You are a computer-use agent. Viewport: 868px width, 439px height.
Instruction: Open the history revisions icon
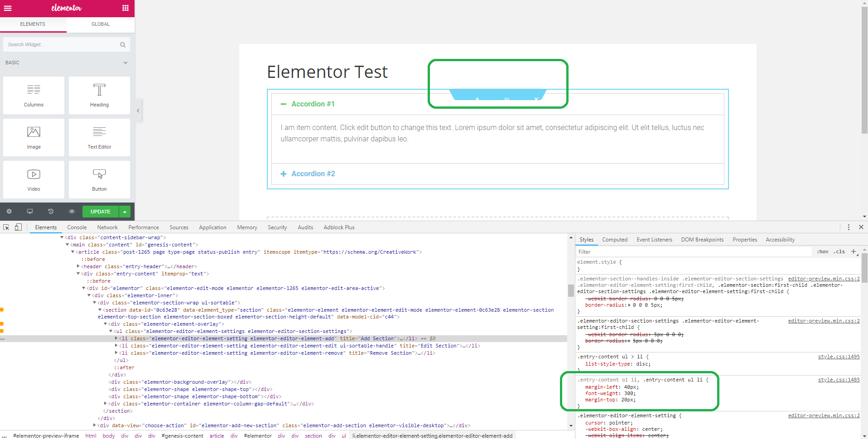click(x=51, y=212)
